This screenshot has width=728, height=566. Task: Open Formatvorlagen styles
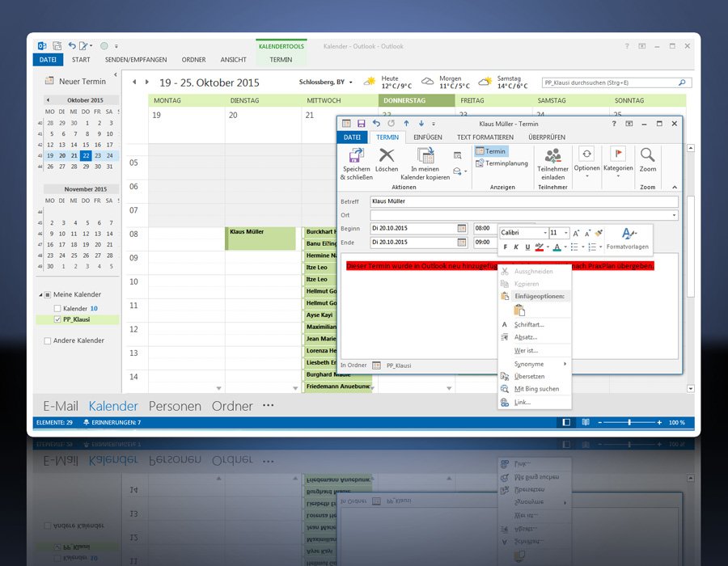(x=628, y=239)
